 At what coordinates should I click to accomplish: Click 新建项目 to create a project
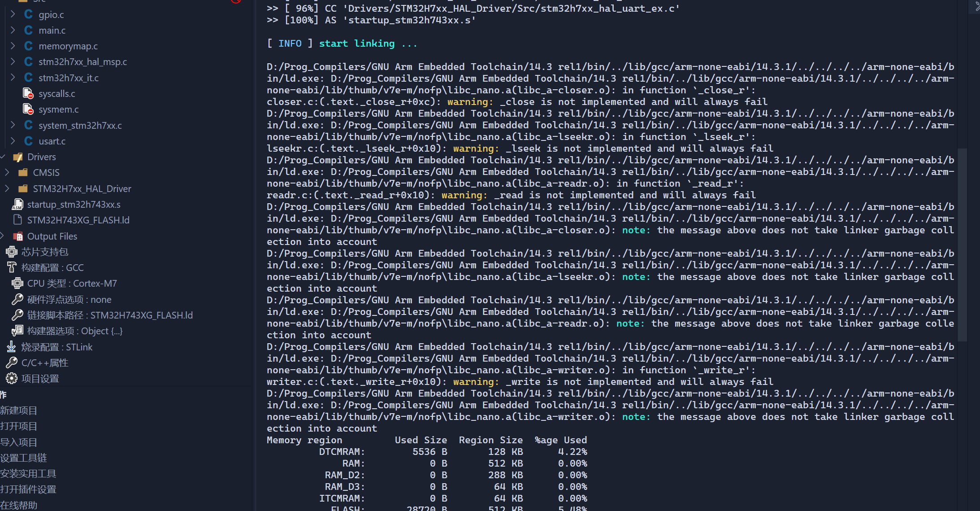coord(19,411)
